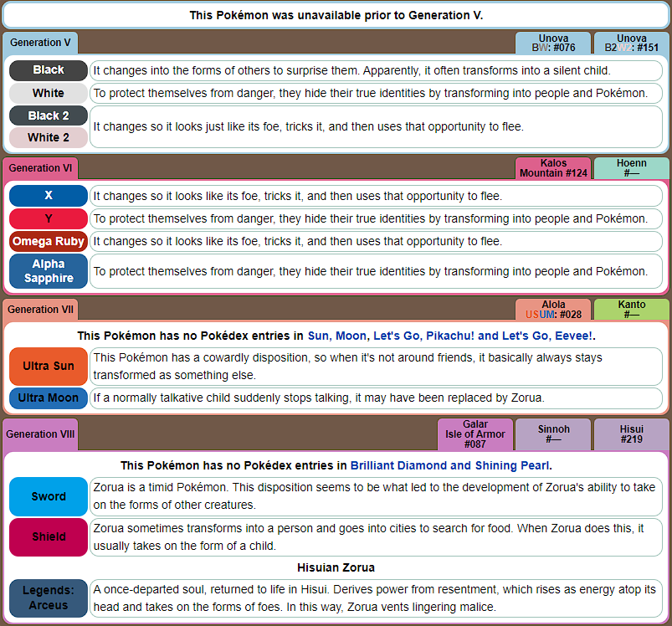
Task: Open Brilliant Diamond and Shining Pearl link
Action: coord(449,465)
